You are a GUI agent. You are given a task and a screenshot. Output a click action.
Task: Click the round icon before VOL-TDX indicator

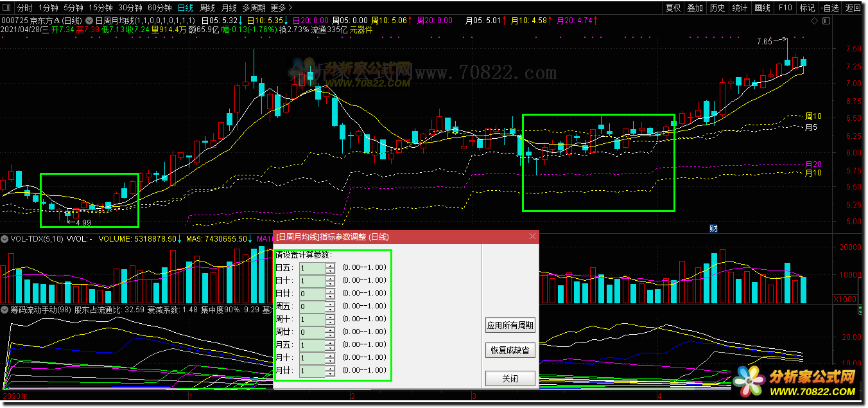point(5,238)
